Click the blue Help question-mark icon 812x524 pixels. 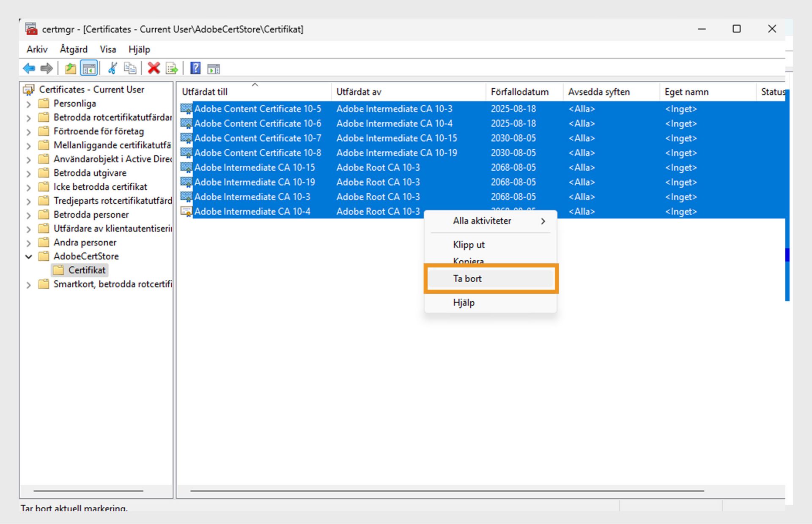(x=195, y=68)
